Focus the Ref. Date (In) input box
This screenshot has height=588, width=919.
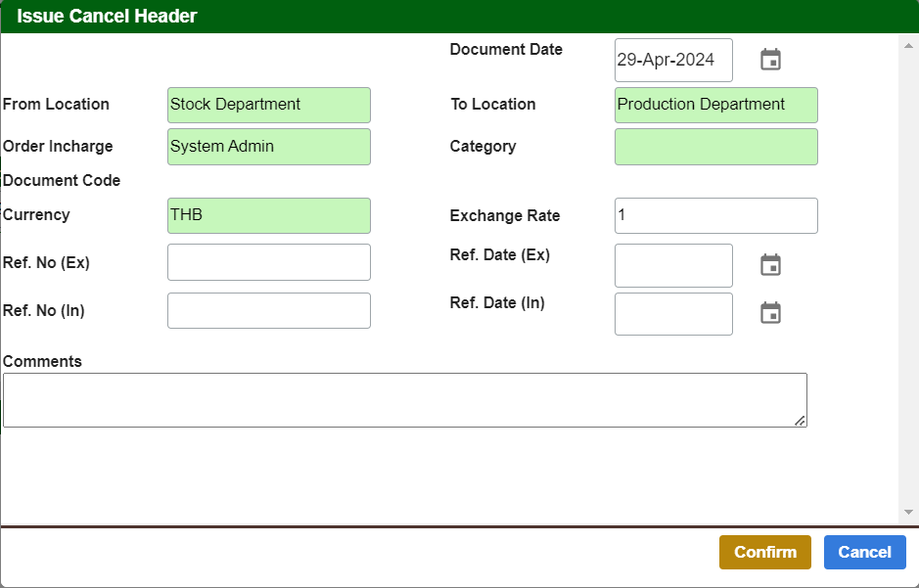[x=673, y=313]
